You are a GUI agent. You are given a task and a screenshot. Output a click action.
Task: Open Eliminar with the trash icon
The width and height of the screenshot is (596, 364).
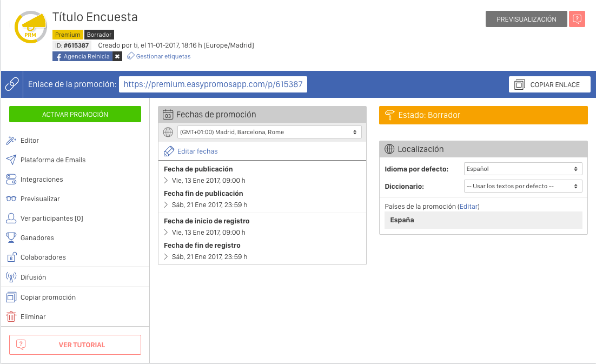tap(10, 316)
